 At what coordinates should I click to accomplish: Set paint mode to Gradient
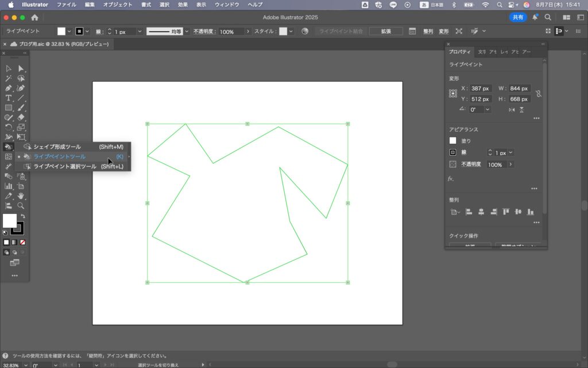[14, 242]
